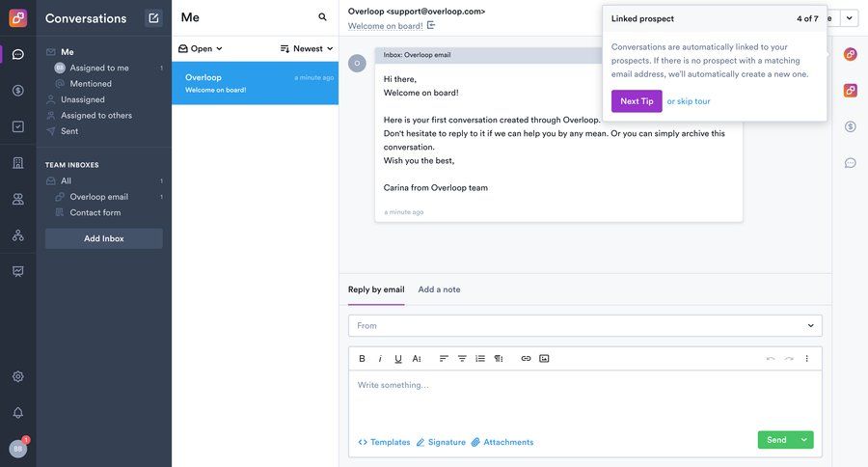
Task: Select the Mentioned folder
Action: pyautogui.click(x=91, y=84)
